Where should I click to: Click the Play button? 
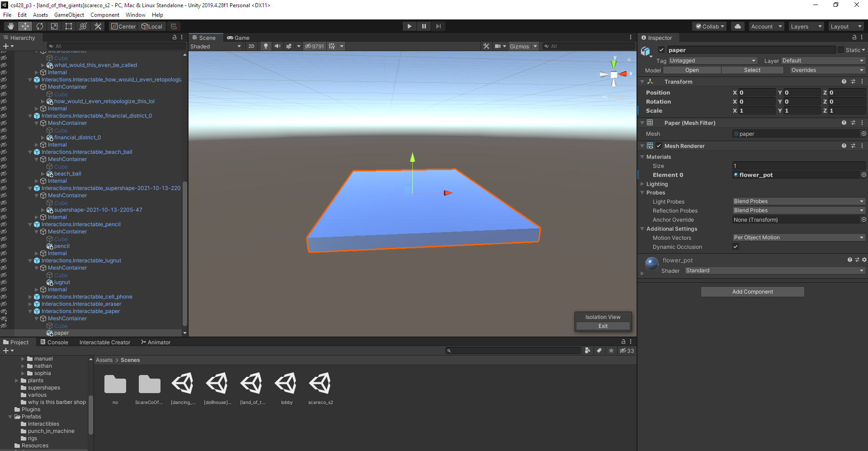409,26
